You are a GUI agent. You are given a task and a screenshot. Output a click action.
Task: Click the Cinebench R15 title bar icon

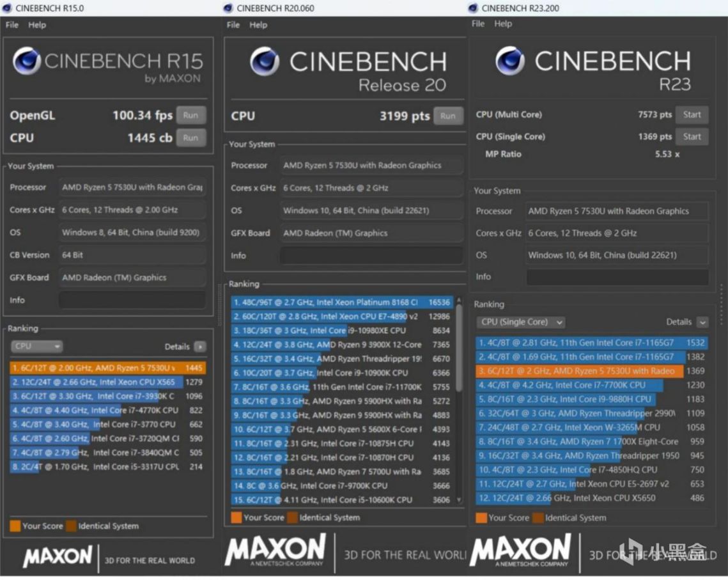pos(7,8)
